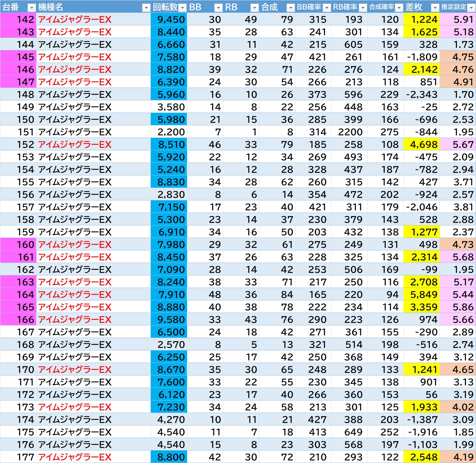Select rotation count cell 9,450
The width and height of the screenshot is (476, 463).
tap(169, 19)
